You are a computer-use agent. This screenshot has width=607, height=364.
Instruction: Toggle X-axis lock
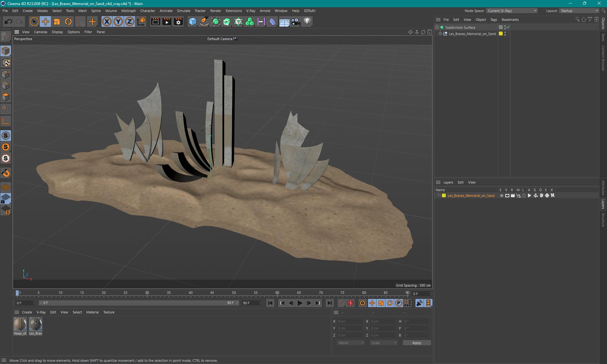(x=107, y=21)
